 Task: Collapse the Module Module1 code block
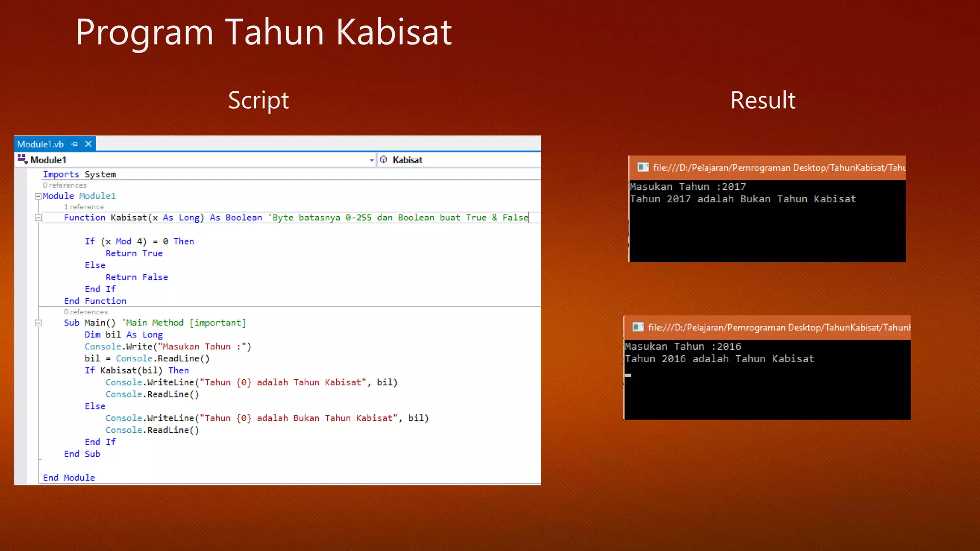click(x=38, y=196)
